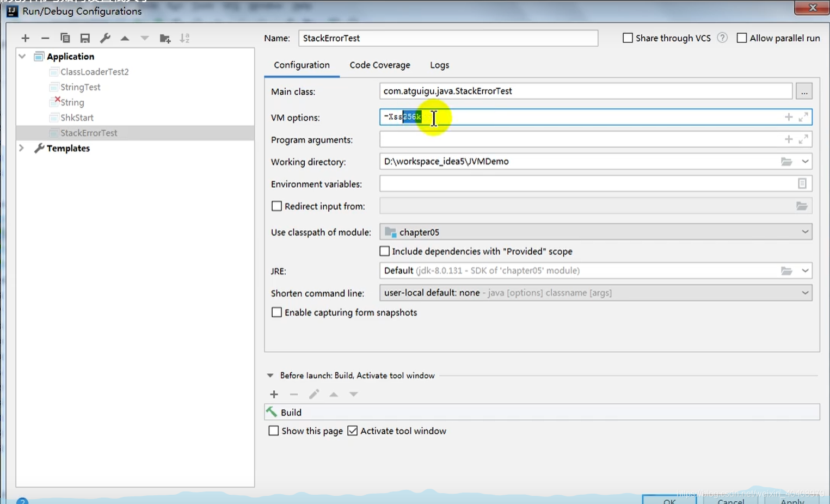This screenshot has width=830, height=504.
Task: Open help for Share through VCS
Action: (722, 38)
